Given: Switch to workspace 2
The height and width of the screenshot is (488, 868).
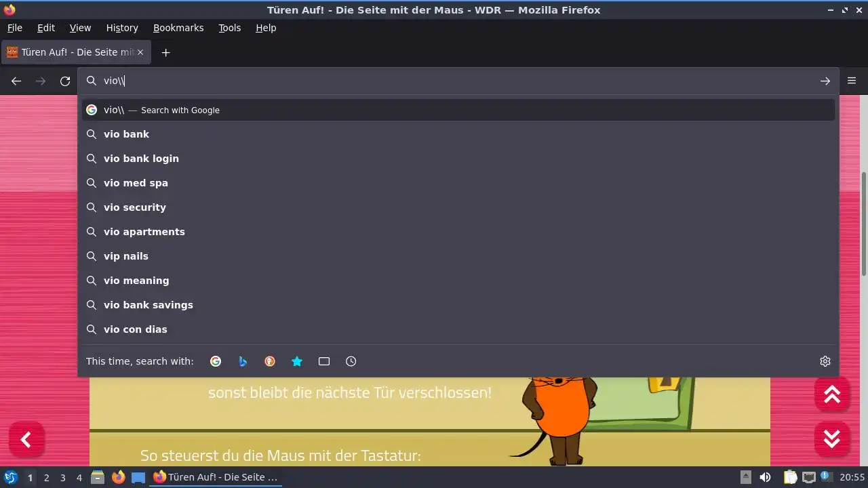Looking at the screenshot, I should click(46, 478).
